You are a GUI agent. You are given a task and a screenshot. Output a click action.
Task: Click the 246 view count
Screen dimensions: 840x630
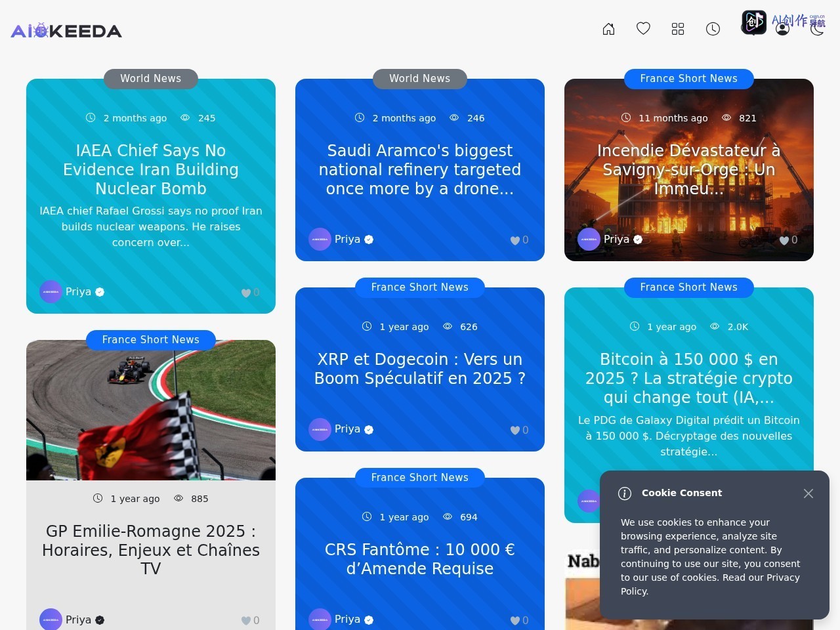click(476, 118)
